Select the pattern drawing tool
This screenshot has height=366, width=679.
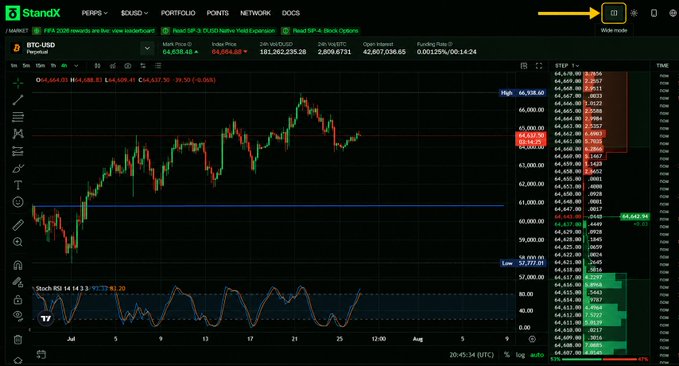click(x=18, y=134)
